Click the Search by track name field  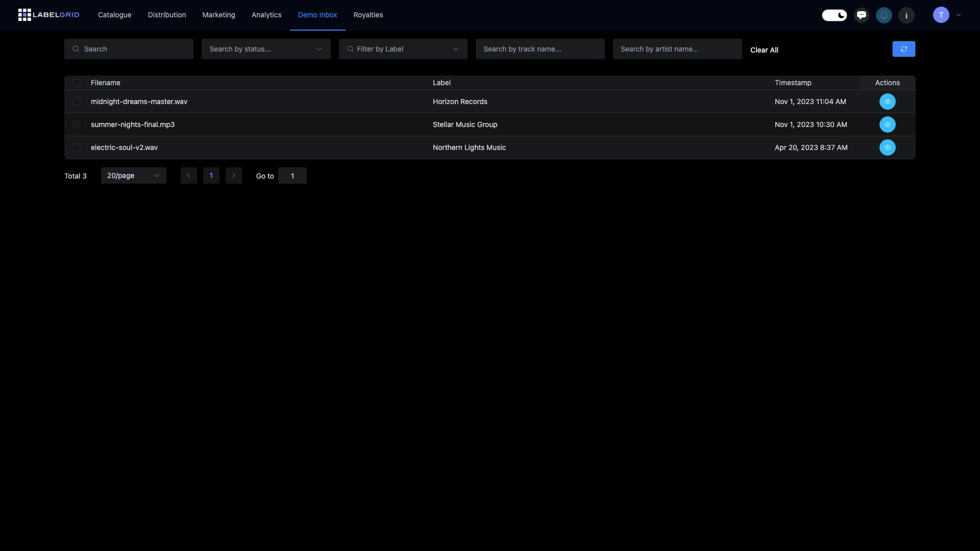(x=540, y=49)
